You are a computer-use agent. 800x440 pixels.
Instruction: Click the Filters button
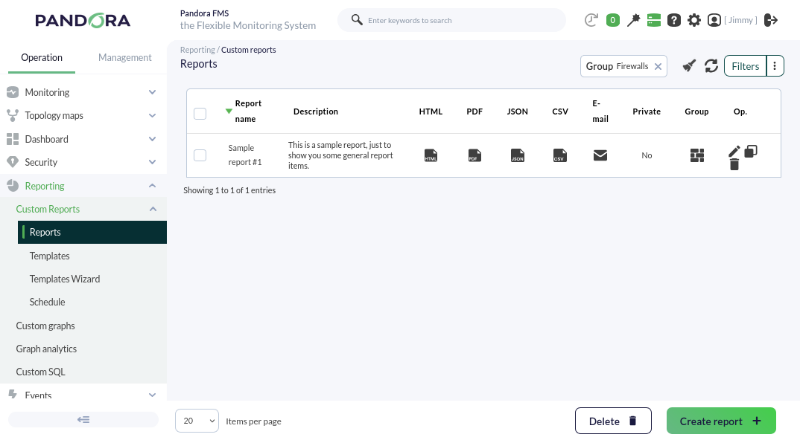click(x=745, y=66)
